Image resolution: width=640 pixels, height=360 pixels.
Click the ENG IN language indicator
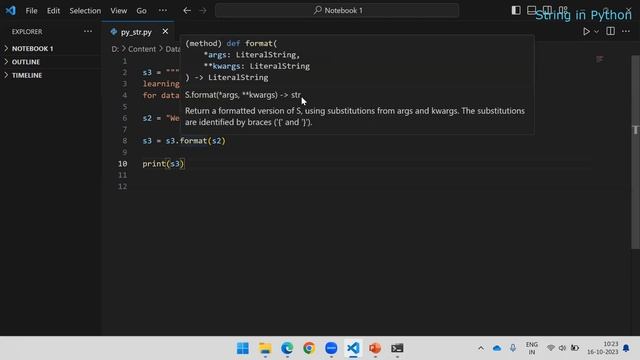(531, 348)
